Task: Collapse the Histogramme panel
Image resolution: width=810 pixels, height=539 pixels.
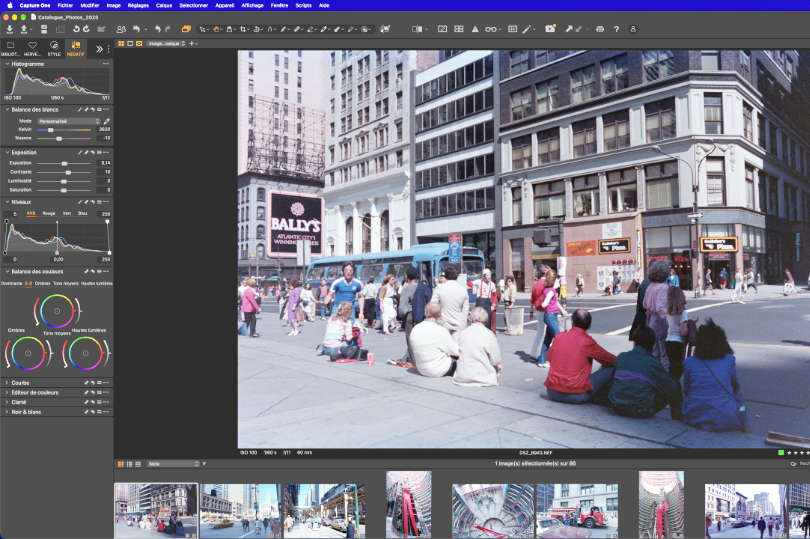Action: [7, 64]
